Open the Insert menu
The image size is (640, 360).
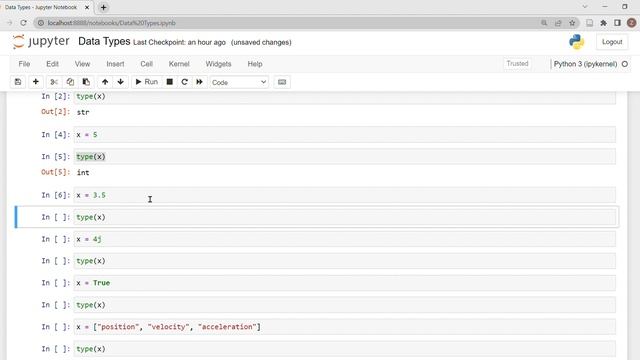click(x=115, y=64)
